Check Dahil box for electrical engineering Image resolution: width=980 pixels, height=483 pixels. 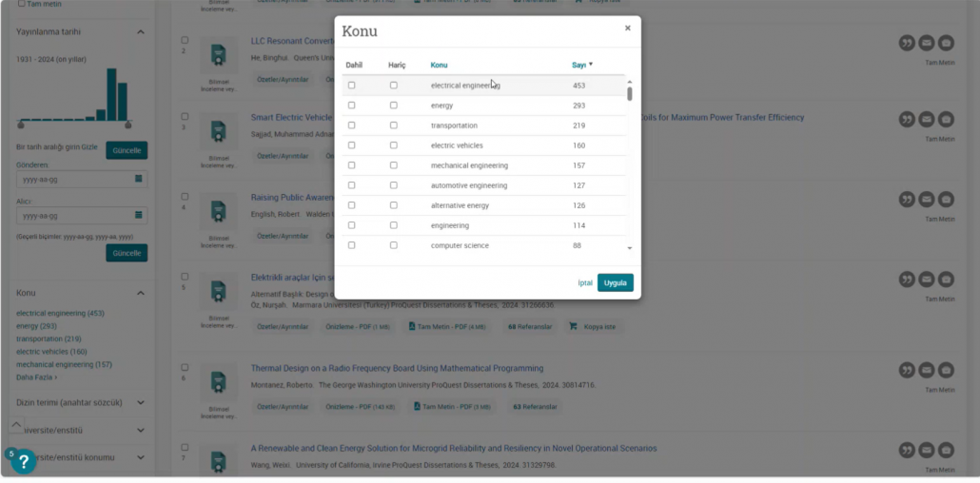[x=352, y=86]
